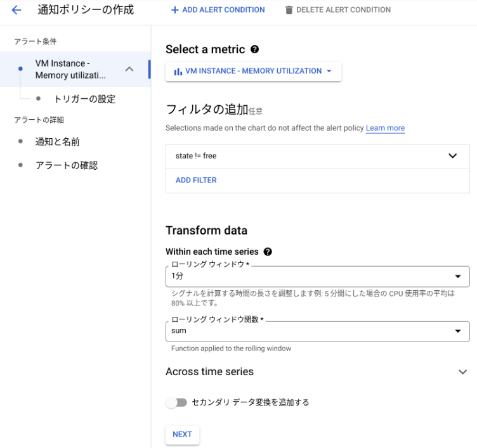This screenshot has height=448, width=477.
Task: Click the back arrow icon
Action: 16,10
